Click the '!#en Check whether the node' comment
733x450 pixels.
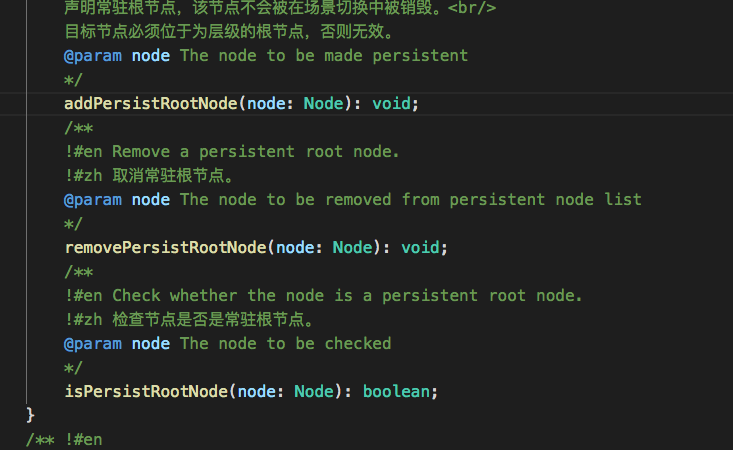point(323,295)
